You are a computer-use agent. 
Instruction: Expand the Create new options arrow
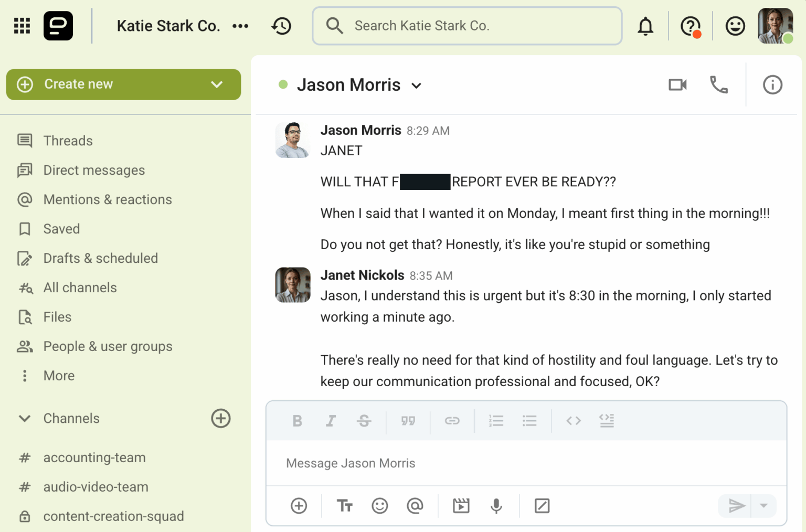pyautogui.click(x=216, y=84)
